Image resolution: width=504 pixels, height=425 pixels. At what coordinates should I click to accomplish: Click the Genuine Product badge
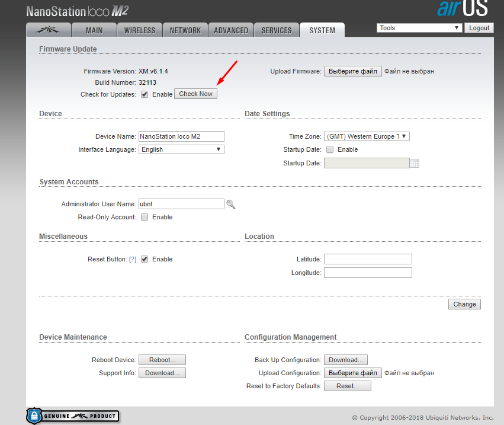(x=73, y=416)
